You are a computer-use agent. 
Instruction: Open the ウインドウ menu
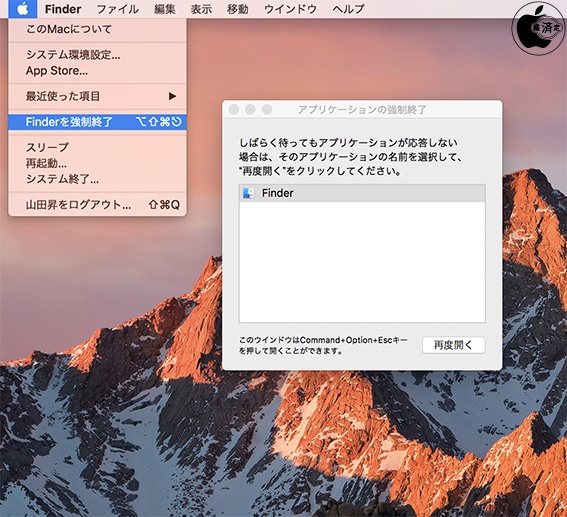pos(290,9)
